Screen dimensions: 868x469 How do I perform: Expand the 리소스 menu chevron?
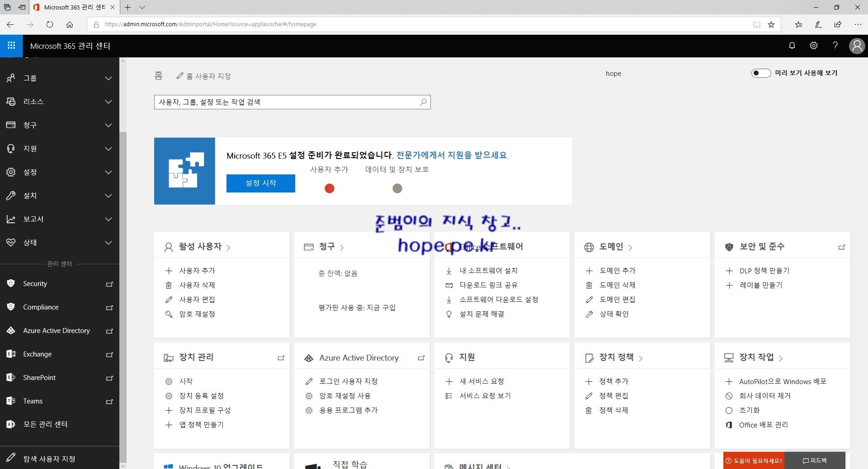[x=108, y=102]
